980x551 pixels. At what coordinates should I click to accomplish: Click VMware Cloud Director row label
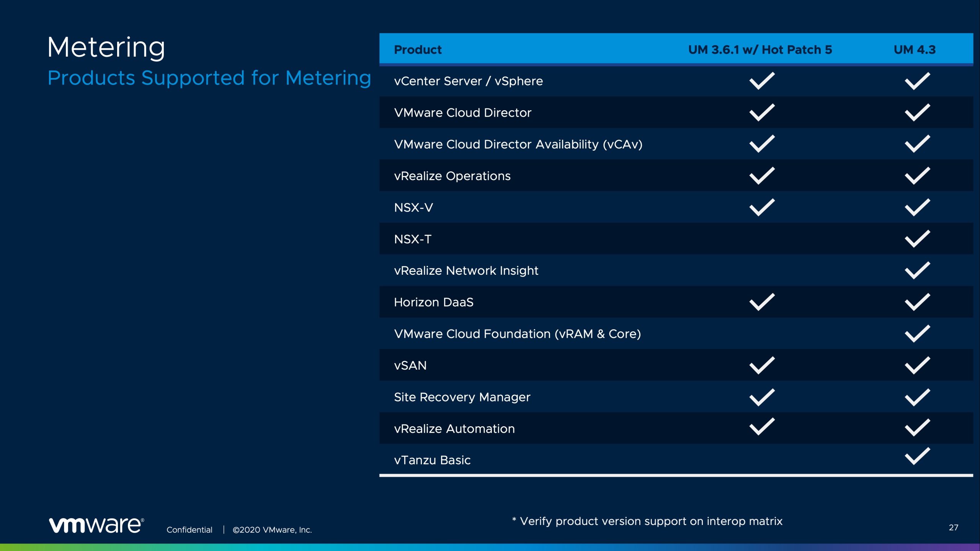coord(462,112)
